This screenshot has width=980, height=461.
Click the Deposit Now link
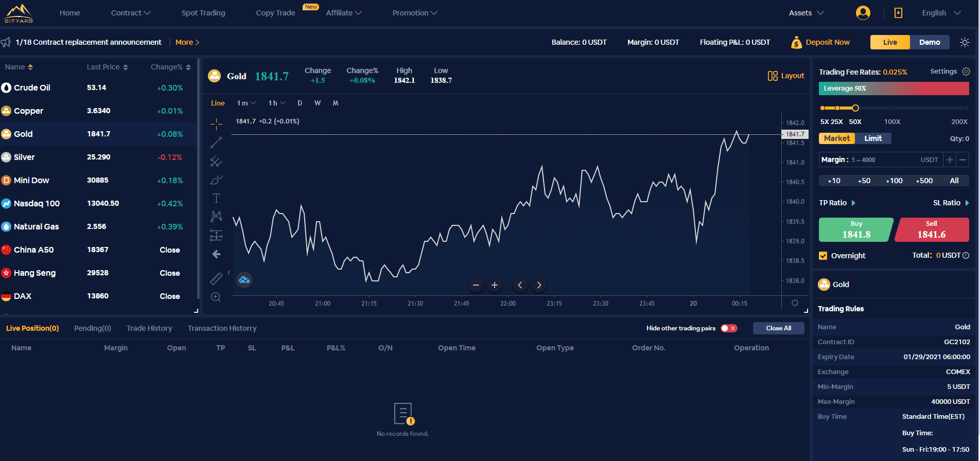pos(827,42)
